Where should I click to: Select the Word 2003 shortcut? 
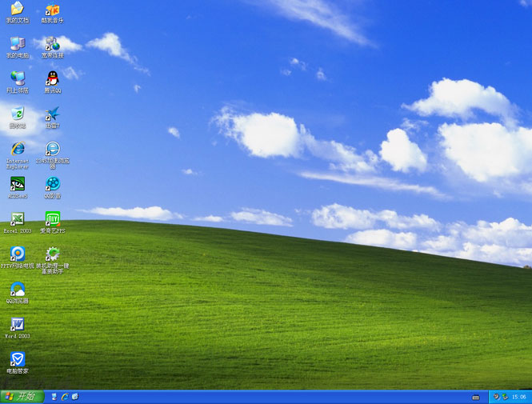click(x=18, y=328)
